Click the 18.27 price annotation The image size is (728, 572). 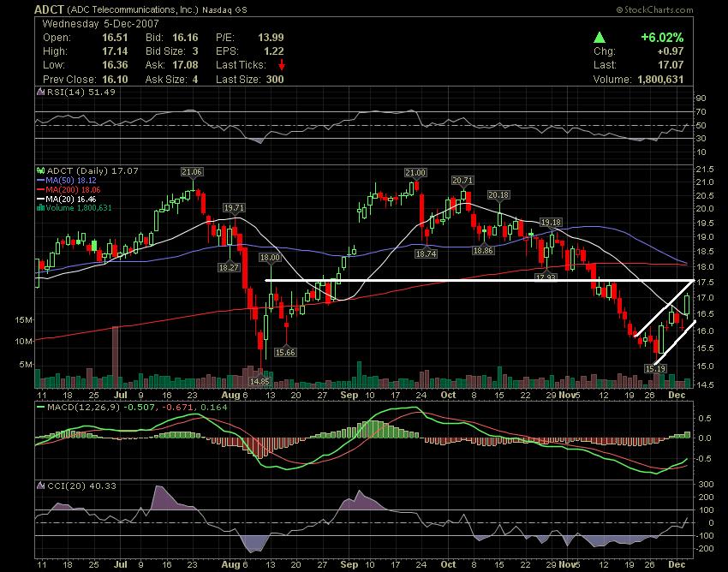point(229,267)
